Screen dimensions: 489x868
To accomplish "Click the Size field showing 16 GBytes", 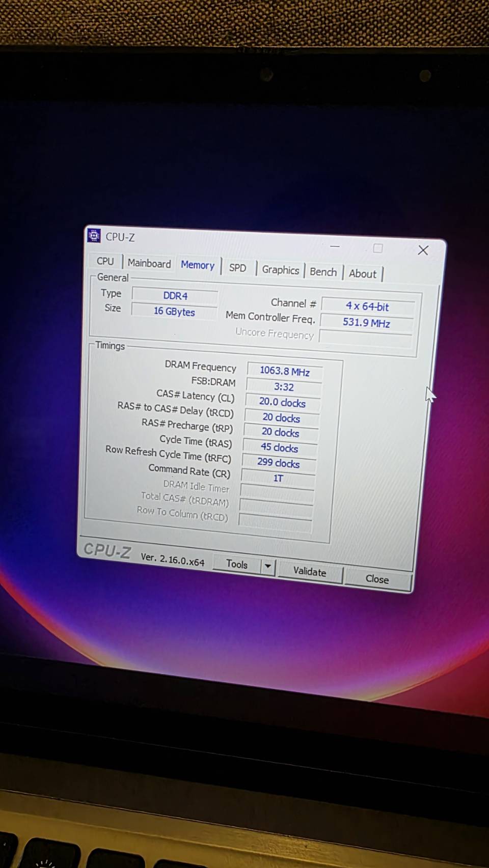I will tap(174, 311).
